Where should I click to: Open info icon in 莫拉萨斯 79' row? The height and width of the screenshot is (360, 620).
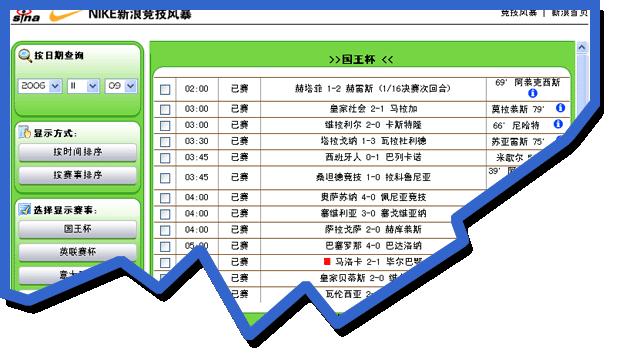click(x=560, y=108)
